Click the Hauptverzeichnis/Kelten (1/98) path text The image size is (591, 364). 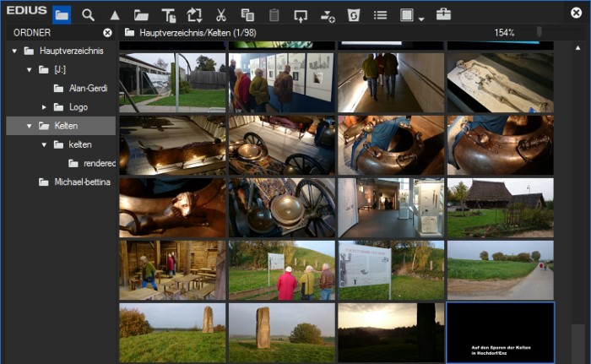pos(198,33)
